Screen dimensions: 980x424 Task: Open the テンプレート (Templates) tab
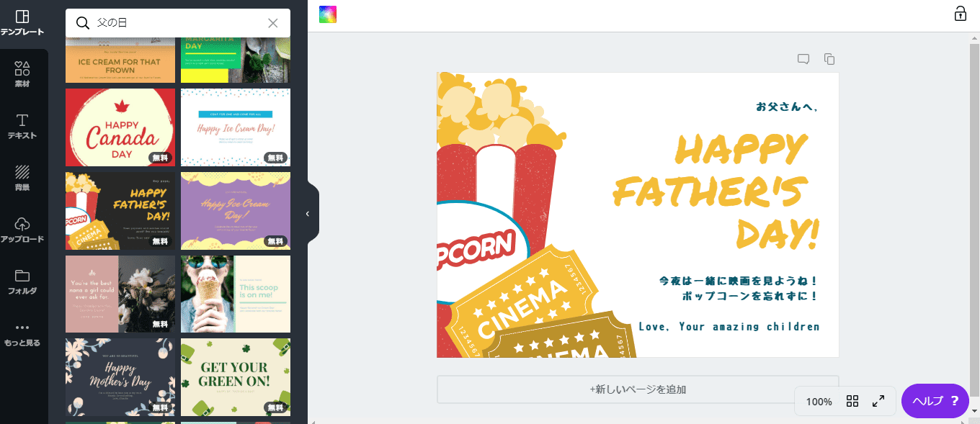tap(22, 23)
